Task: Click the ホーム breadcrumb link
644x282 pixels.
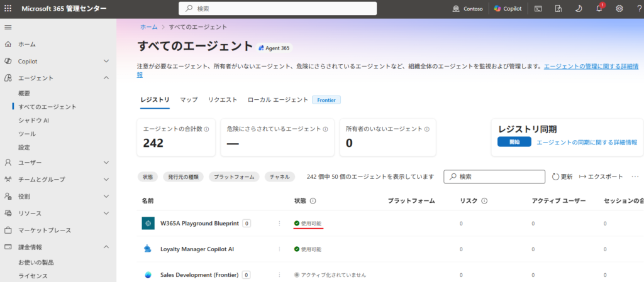Action: tap(148, 26)
